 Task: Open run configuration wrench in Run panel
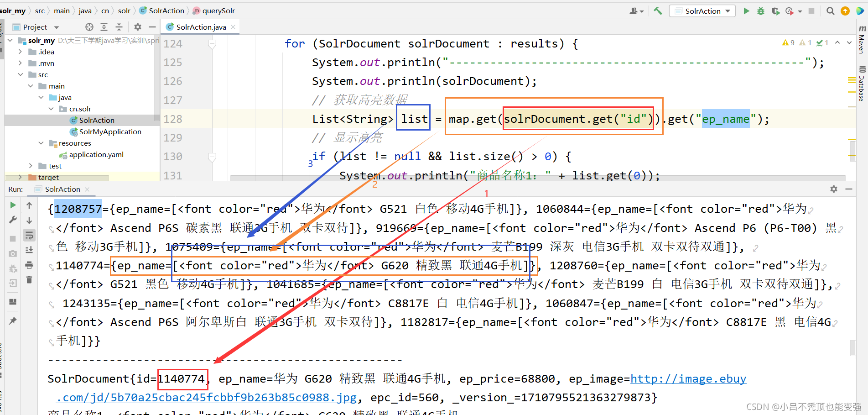click(13, 220)
